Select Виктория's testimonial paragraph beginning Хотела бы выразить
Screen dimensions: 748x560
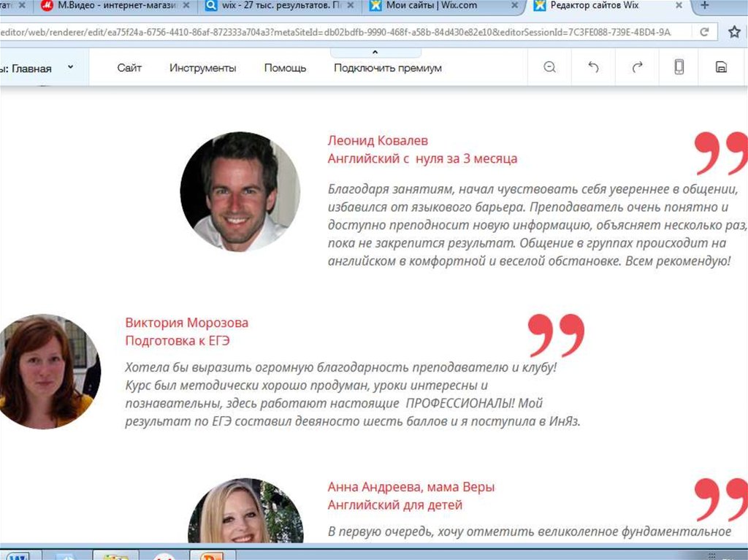tap(353, 394)
